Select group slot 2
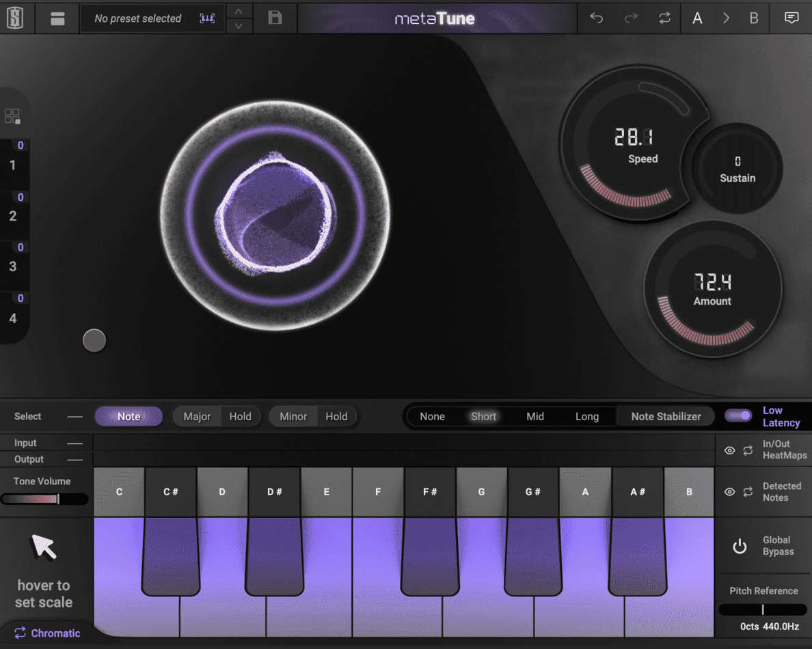Image resolution: width=812 pixels, height=649 pixels. pyautogui.click(x=13, y=215)
